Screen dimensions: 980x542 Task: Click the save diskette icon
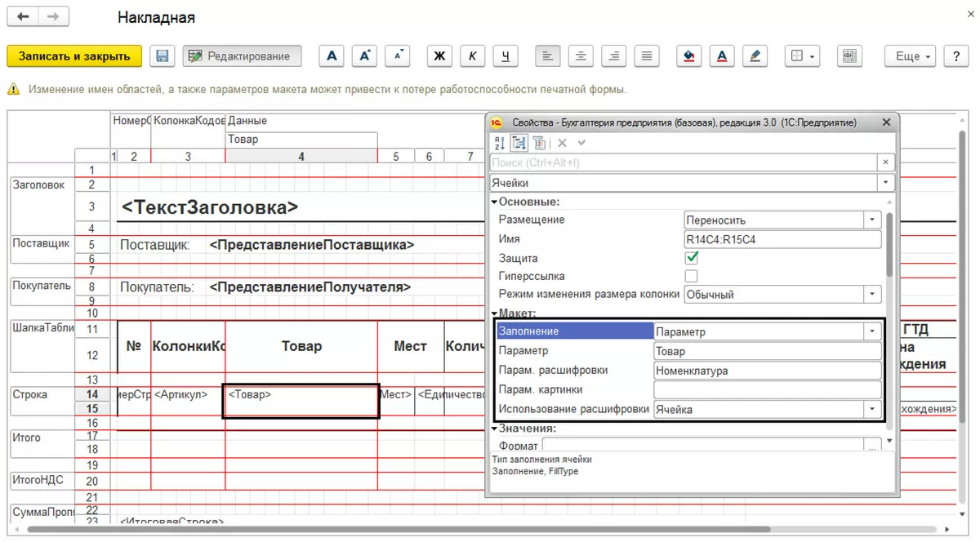tap(163, 56)
